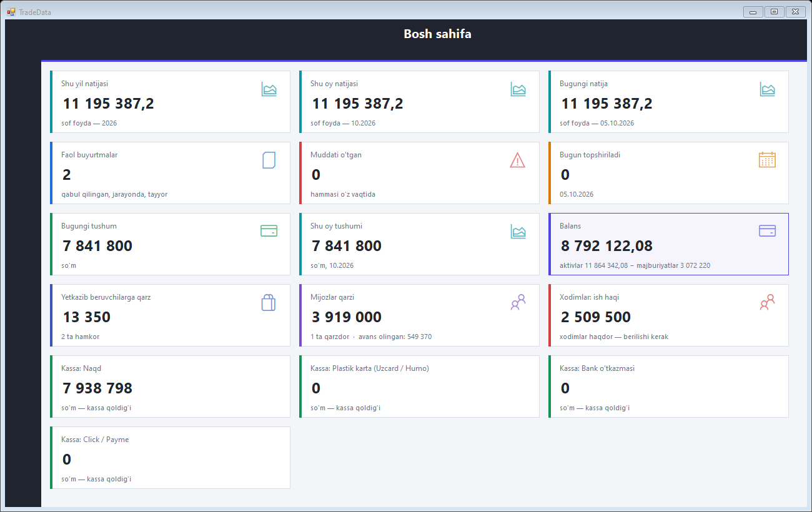
Task: Click the purple people icon in Mijozlar qarzi
Action: tap(518, 302)
